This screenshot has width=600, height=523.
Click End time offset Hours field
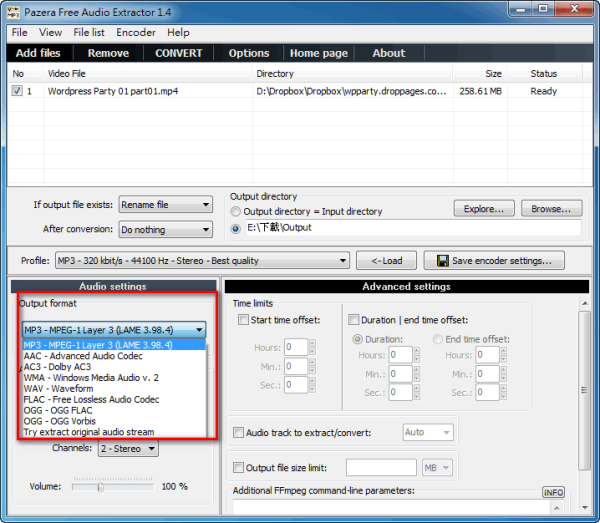click(488, 355)
